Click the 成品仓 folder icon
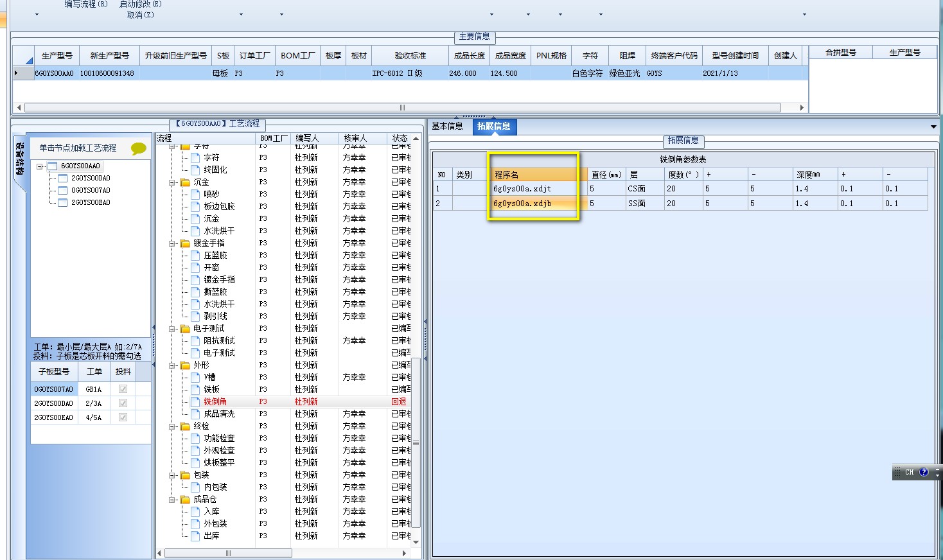The height and width of the screenshot is (560, 943). [x=185, y=500]
